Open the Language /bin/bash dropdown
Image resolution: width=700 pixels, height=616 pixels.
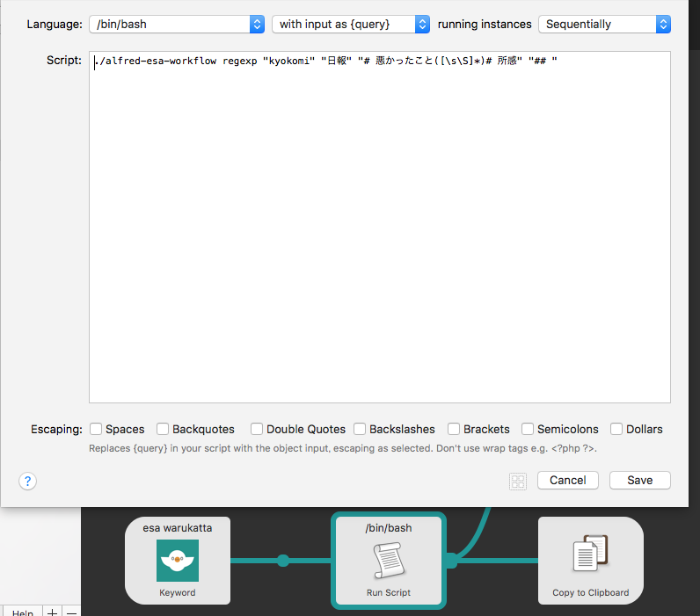[177, 24]
